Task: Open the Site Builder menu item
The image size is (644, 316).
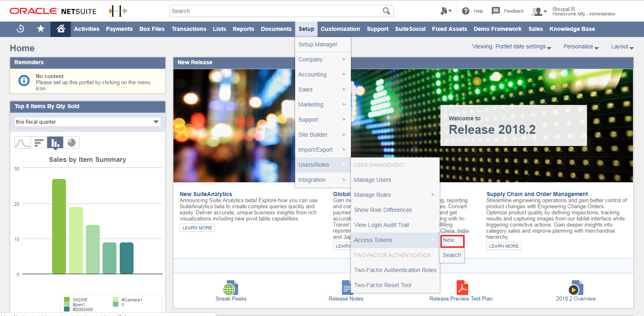Action: tap(322, 135)
